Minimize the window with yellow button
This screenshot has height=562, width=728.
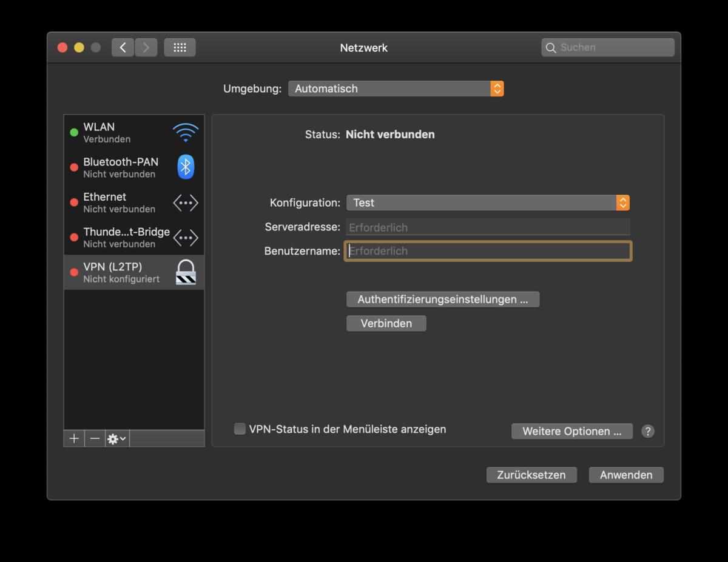(79, 47)
